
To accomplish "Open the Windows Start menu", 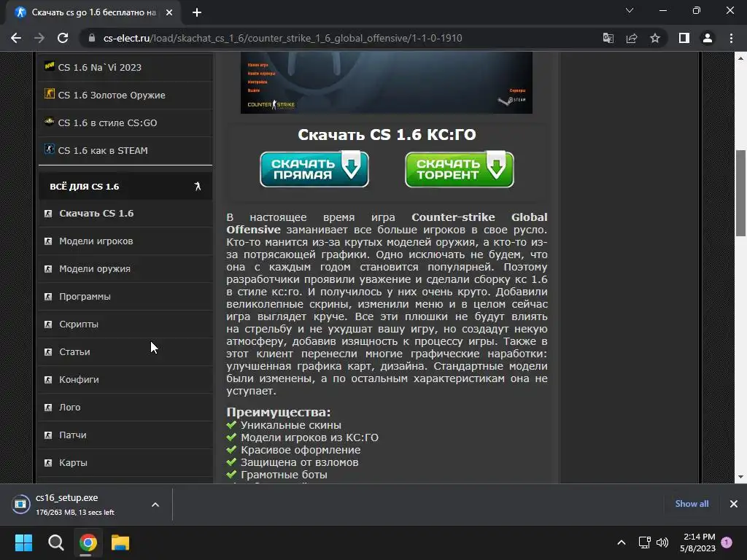I will (x=23, y=542).
